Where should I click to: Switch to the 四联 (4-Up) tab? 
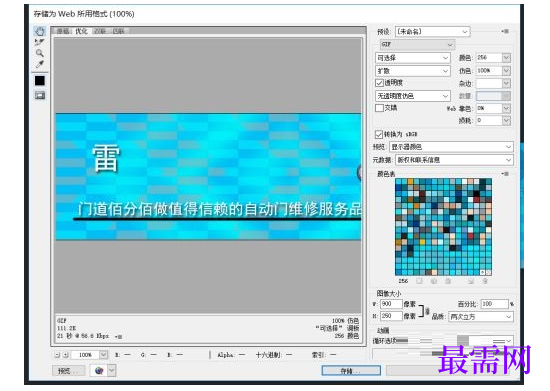click(x=119, y=31)
